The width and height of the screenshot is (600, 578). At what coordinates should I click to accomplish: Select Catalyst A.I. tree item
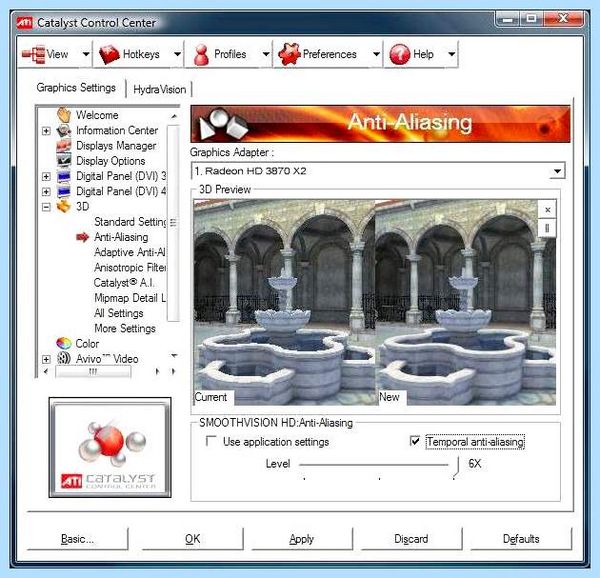coord(124,283)
